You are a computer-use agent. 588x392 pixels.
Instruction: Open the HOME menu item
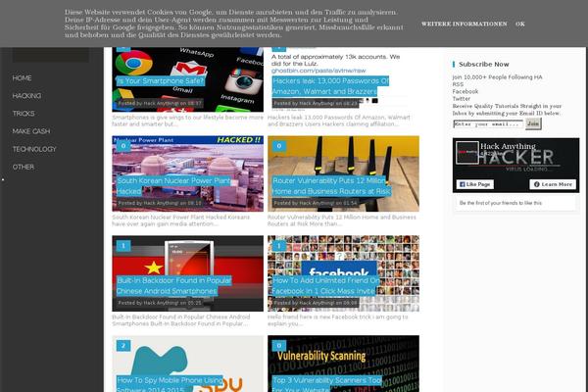point(22,78)
